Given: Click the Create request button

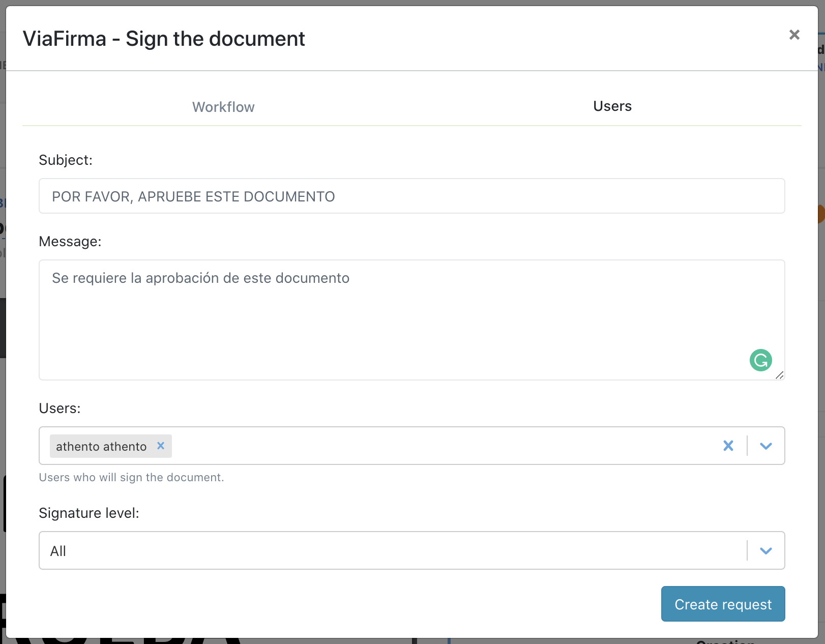Looking at the screenshot, I should point(723,604).
